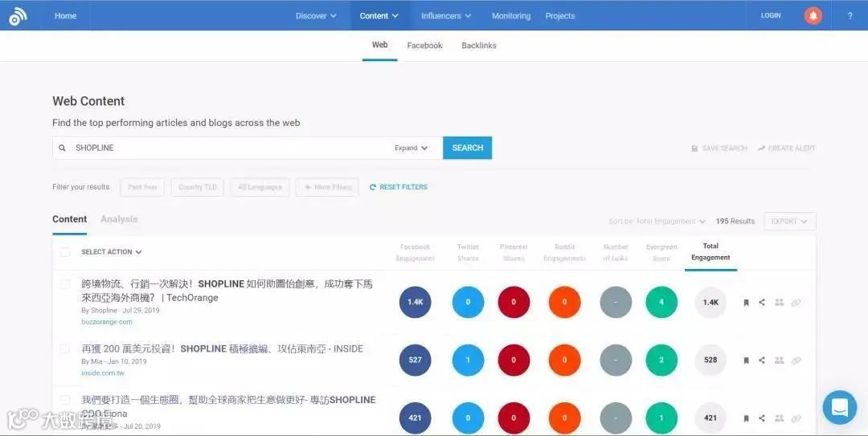Click Create Alert
The height and width of the screenshot is (436, 868).
click(x=786, y=149)
